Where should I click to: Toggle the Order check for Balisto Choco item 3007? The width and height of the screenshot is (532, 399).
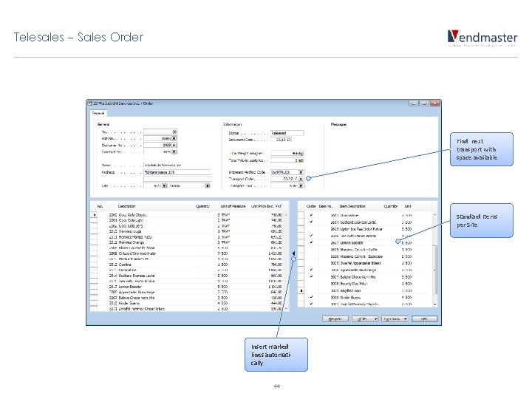point(311,277)
